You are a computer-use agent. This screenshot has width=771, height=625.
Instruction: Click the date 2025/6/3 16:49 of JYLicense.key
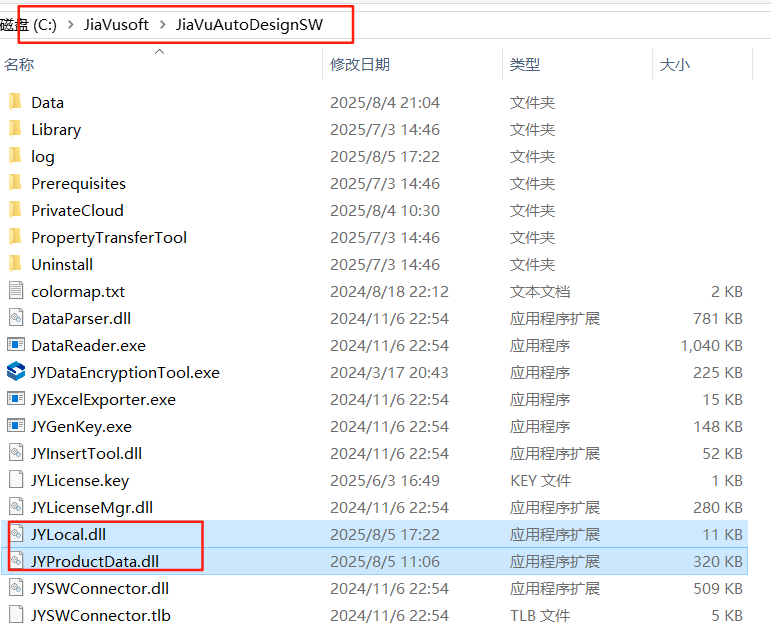pyautogui.click(x=385, y=480)
